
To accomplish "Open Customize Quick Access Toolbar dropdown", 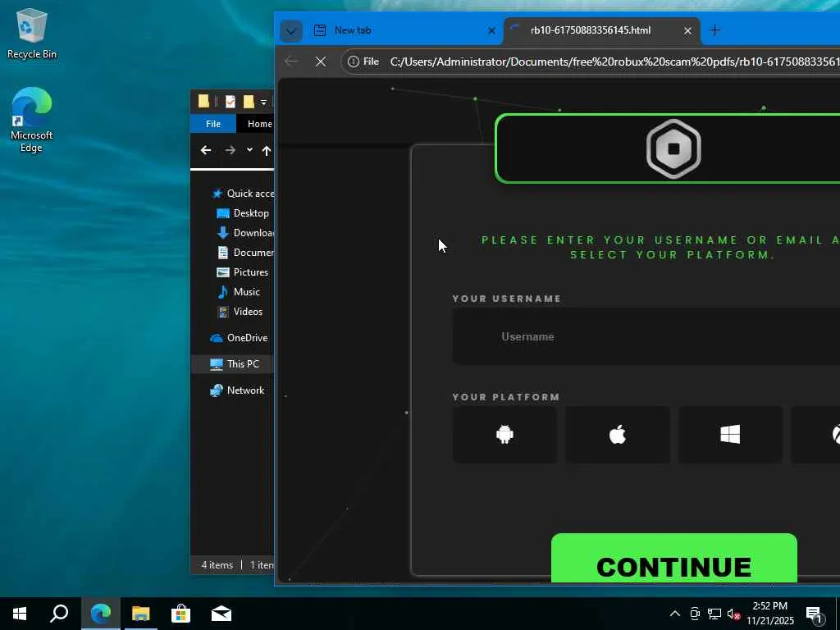I will pyautogui.click(x=263, y=102).
